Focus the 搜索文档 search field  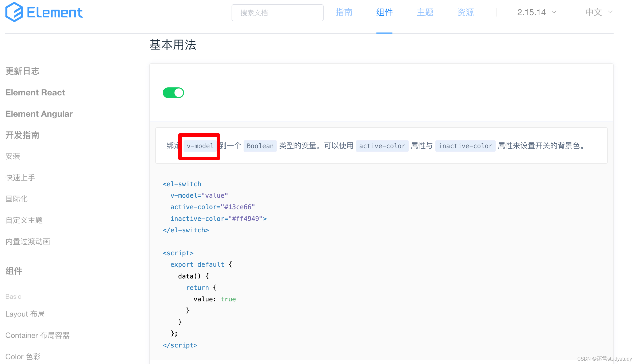(277, 13)
